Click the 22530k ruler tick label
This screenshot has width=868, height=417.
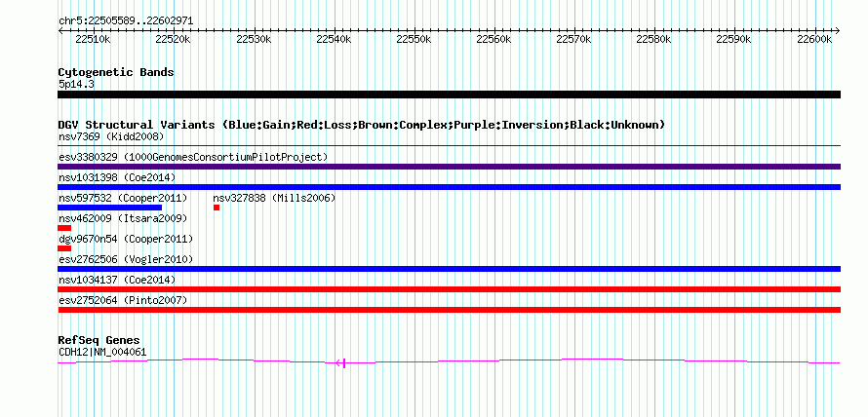(255, 39)
